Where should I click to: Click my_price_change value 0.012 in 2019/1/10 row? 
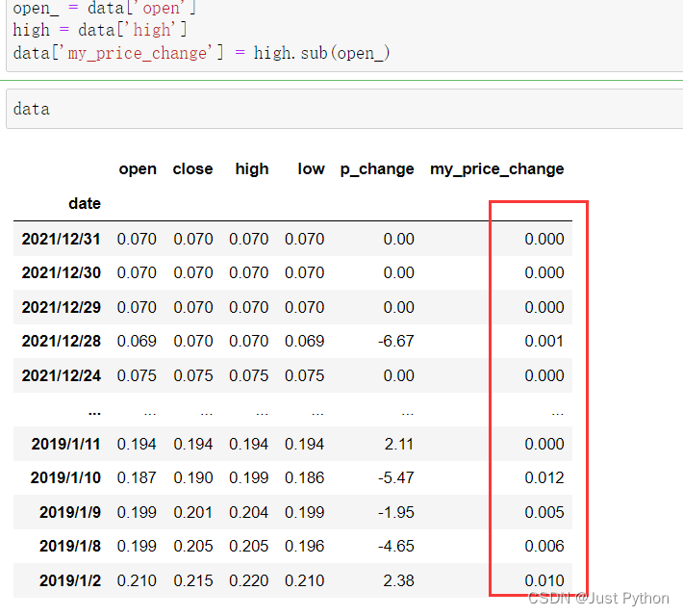point(544,478)
